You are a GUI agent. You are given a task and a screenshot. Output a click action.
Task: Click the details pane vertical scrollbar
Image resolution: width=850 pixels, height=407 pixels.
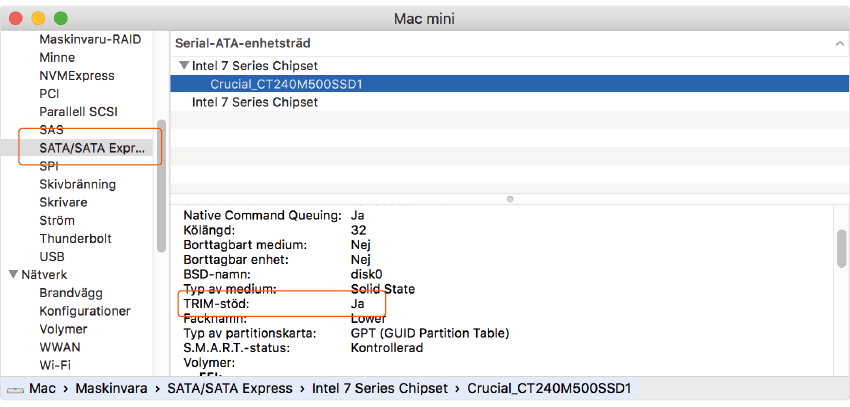pyautogui.click(x=841, y=250)
